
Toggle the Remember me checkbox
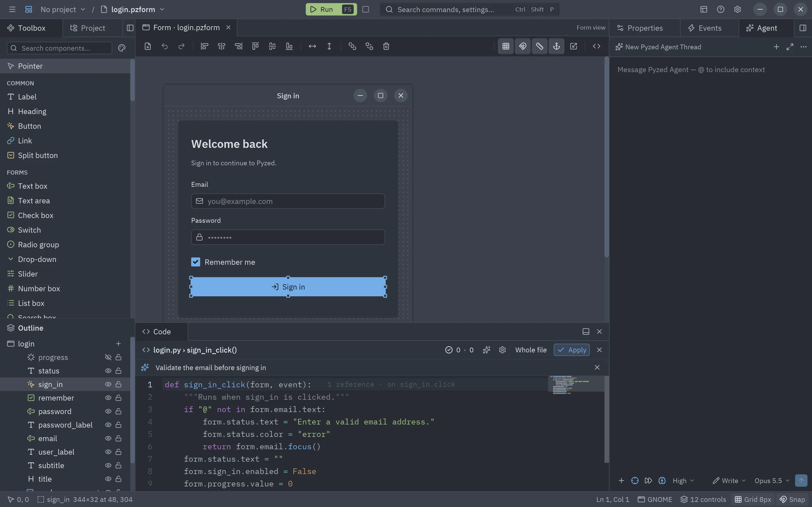click(x=196, y=262)
